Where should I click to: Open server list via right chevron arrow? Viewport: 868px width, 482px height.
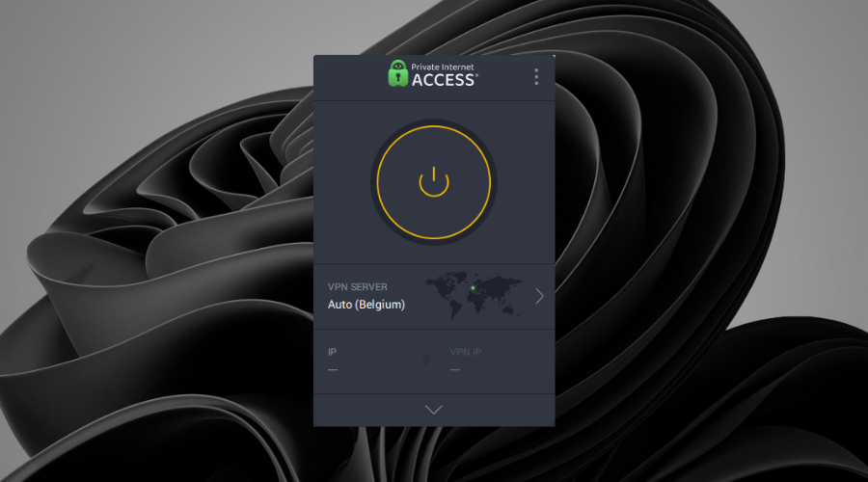click(x=539, y=296)
